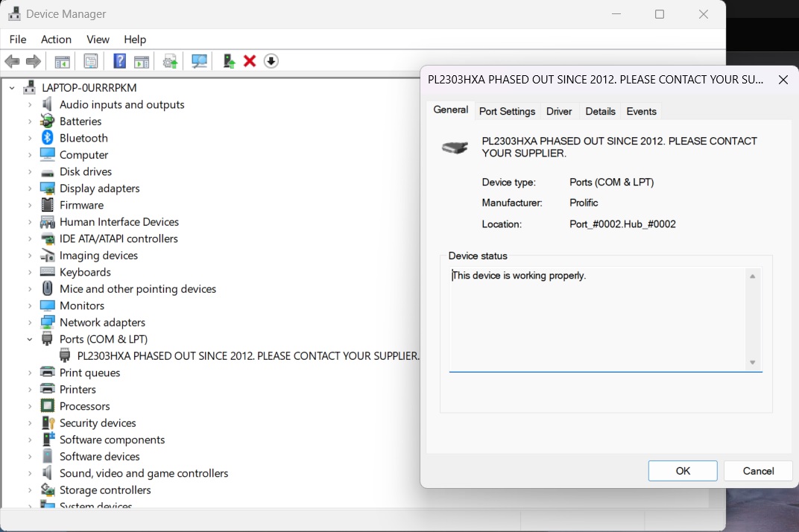Expand the Disk drives node
This screenshot has height=532, width=799.
click(x=30, y=171)
